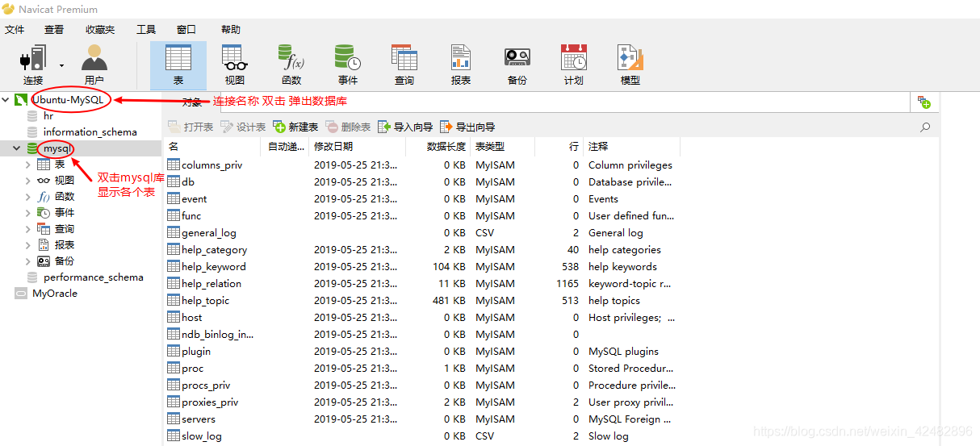Select the db table row
Screen dimensions: 980x446
421,182
